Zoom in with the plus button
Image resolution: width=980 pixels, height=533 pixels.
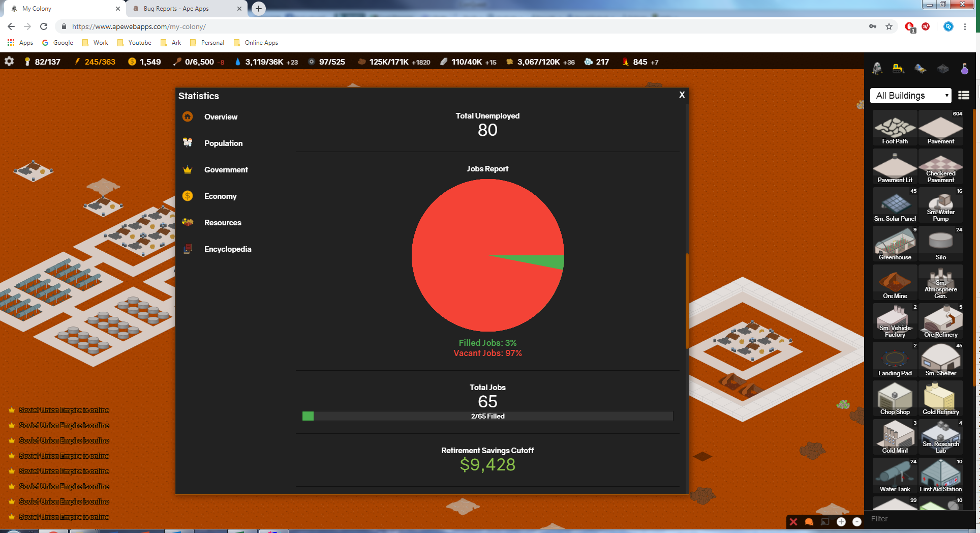point(841,522)
